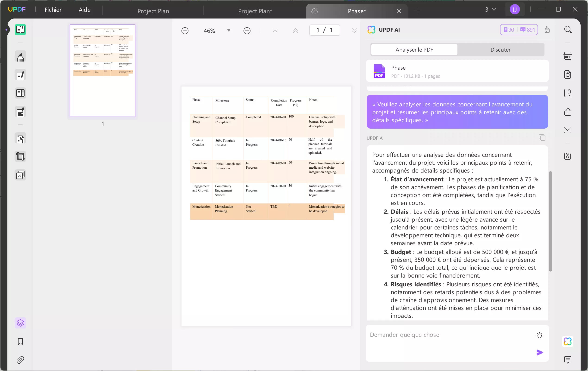Send the message with purple arrow

[539, 352]
